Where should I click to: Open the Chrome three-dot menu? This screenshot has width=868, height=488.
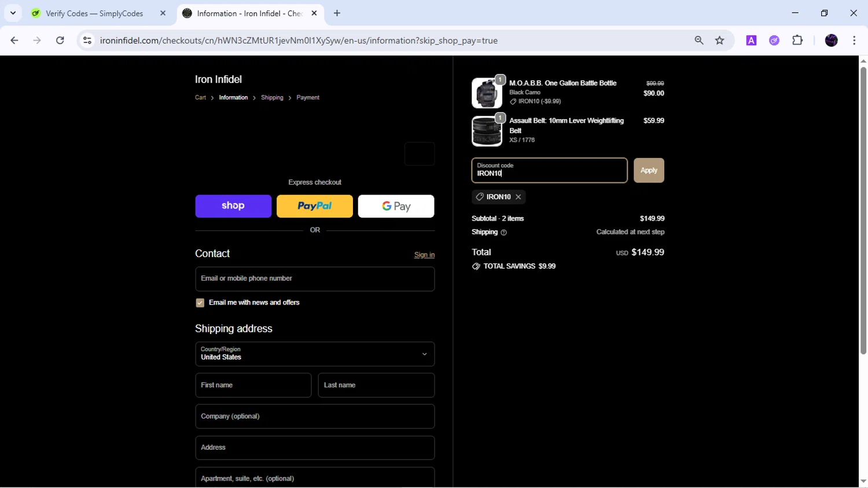(854, 41)
